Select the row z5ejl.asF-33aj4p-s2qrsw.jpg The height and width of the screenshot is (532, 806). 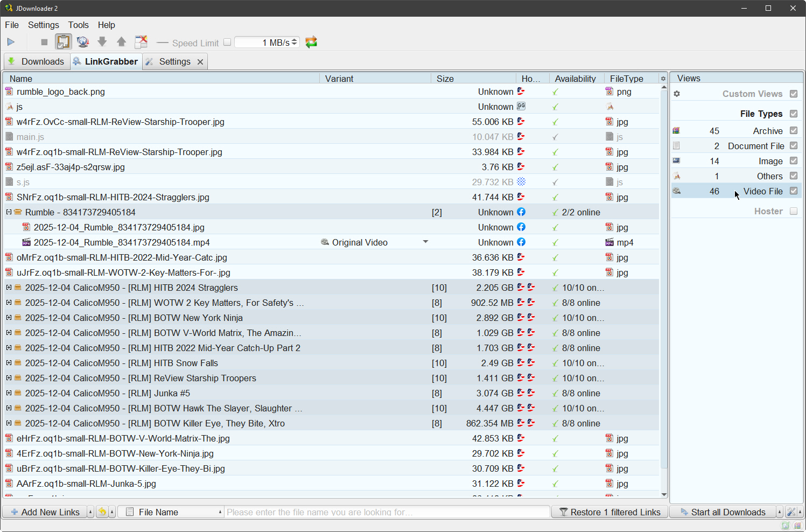pos(331,167)
